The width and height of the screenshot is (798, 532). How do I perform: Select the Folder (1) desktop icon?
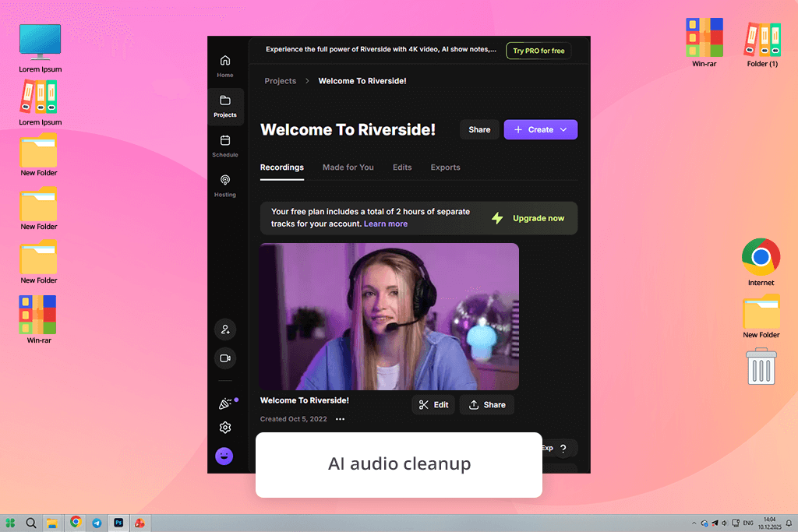762,44
